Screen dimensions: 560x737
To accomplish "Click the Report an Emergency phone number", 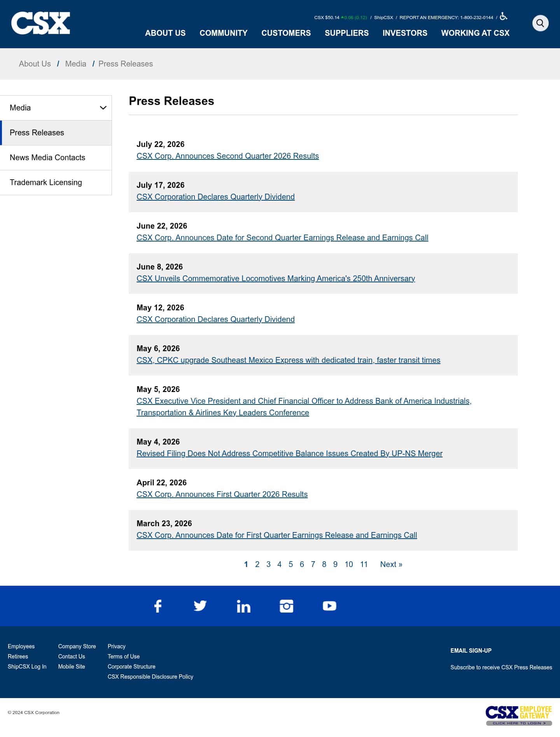I will pyautogui.click(x=446, y=18).
